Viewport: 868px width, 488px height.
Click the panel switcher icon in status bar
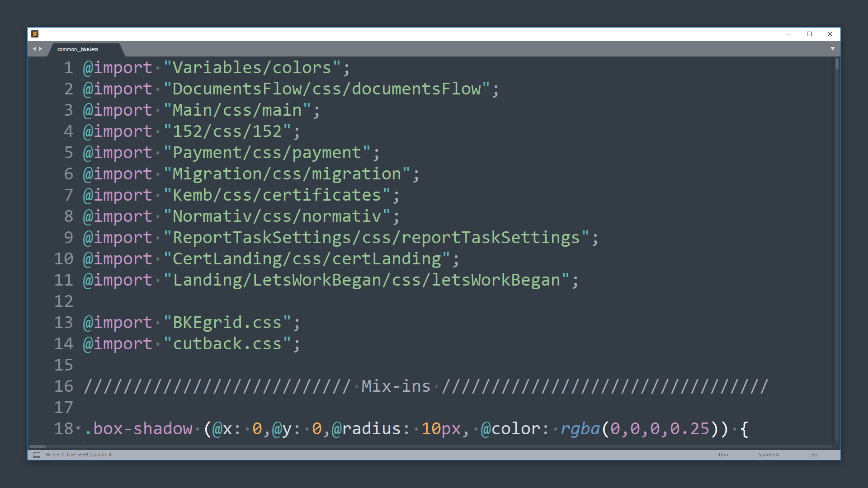pos(37,455)
